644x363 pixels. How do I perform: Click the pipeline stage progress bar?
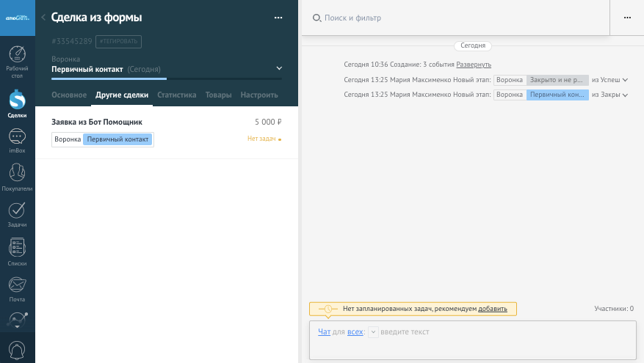pyautogui.click(x=166, y=78)
